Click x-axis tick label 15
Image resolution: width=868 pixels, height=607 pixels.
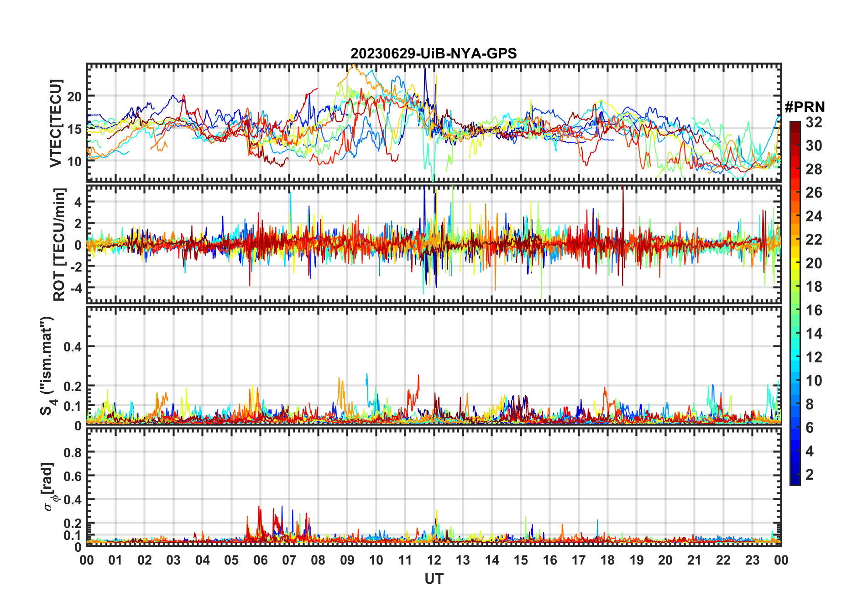(521, 560)
